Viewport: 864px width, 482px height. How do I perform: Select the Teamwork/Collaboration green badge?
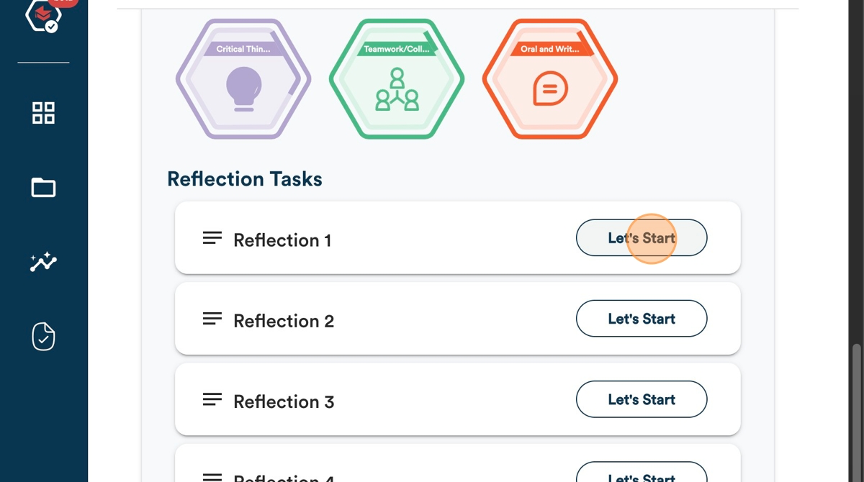pos(397,79)
